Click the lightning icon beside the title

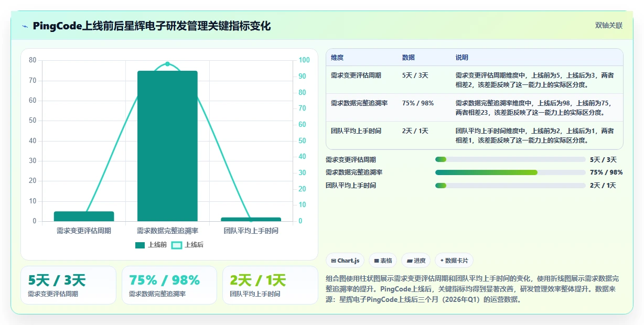tap(25, 26)
